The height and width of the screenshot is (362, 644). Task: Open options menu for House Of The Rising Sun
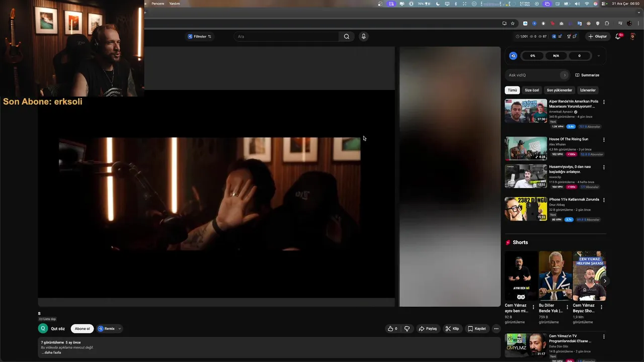click(x=604, y=139)
